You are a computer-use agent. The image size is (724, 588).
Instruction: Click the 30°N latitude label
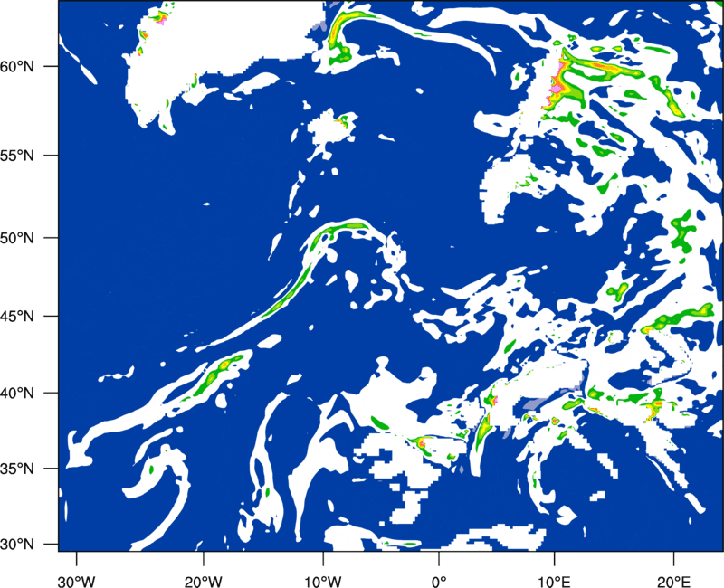[x=17, y=545]
